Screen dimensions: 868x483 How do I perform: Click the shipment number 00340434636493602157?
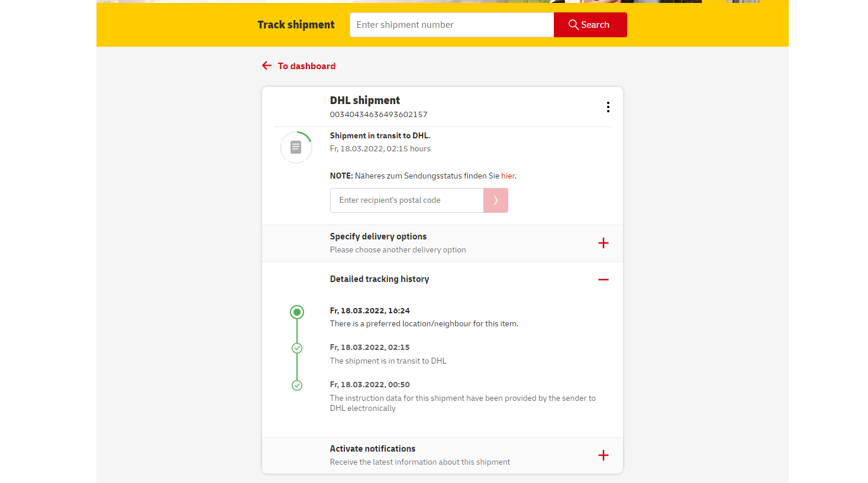tap(378, 115)
